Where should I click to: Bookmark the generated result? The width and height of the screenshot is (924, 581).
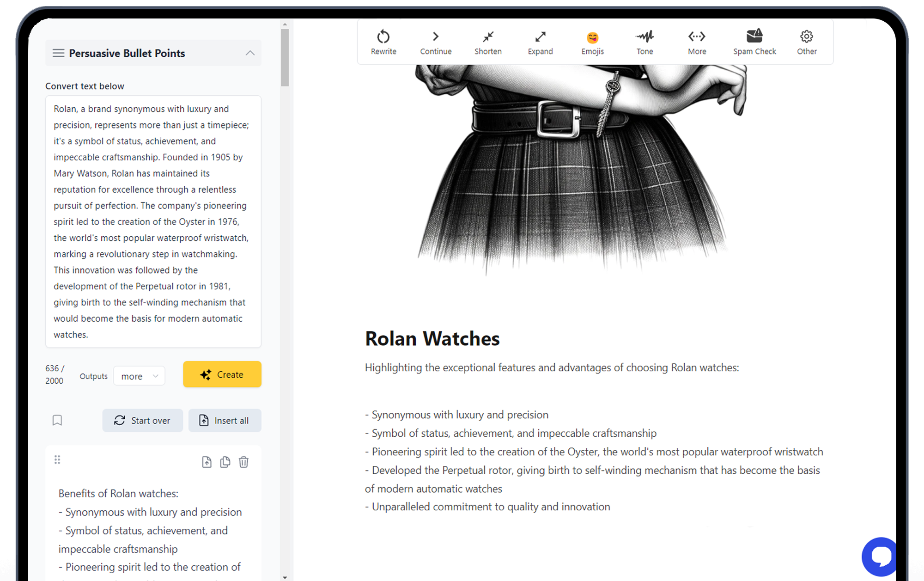pos(57,420)
